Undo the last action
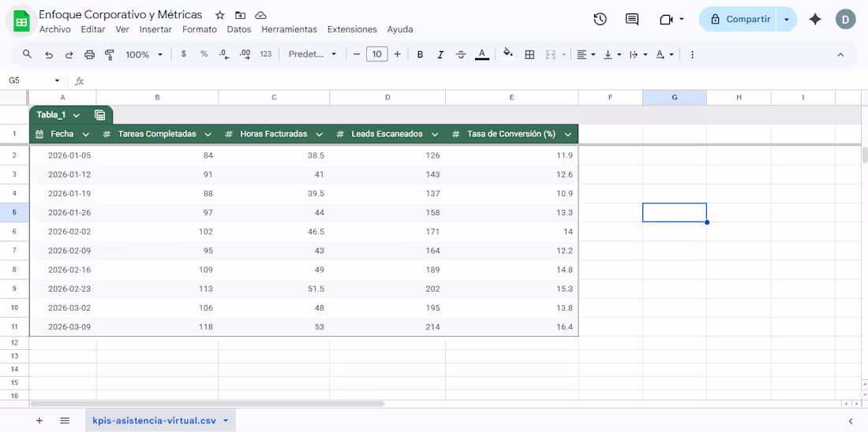868x432 pixels. tap(49, 54)
